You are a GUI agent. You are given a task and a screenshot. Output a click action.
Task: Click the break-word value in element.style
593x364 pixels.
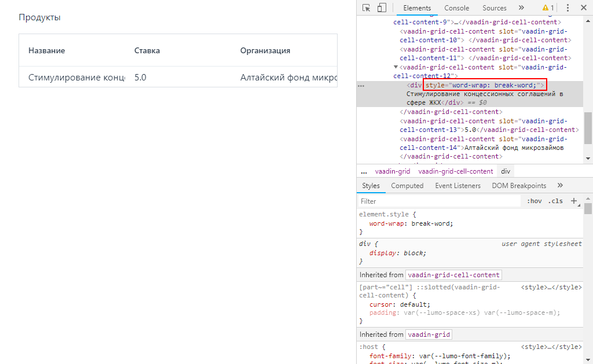[x=431, y=223]
